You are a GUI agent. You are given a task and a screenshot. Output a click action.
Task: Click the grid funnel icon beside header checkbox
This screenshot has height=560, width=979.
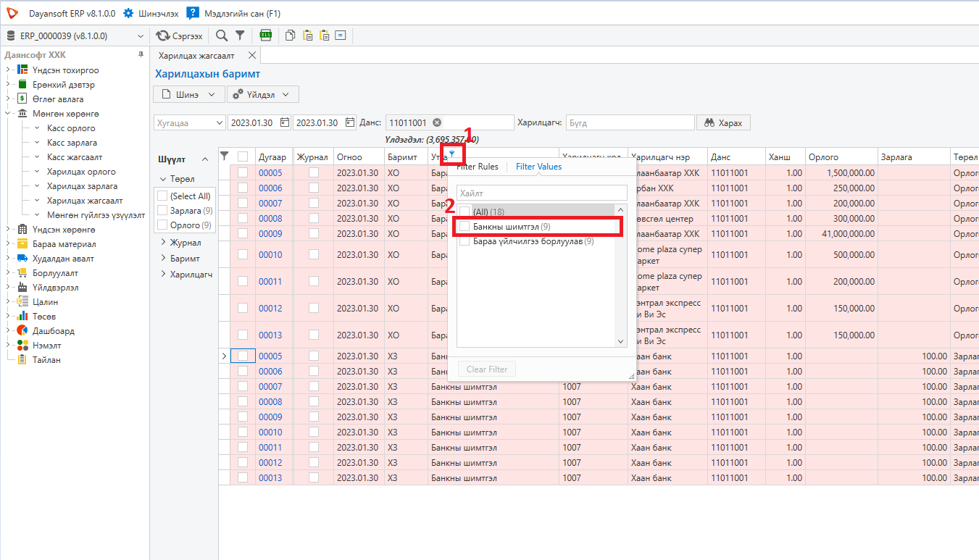[x=225, y=156]
